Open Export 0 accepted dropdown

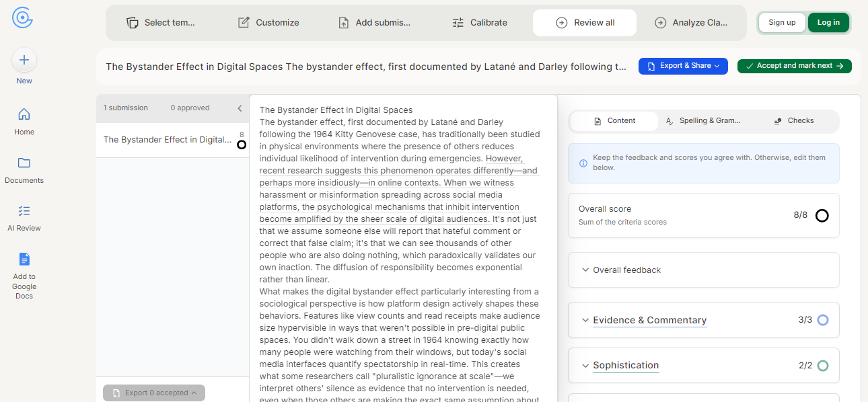point(154,393)
